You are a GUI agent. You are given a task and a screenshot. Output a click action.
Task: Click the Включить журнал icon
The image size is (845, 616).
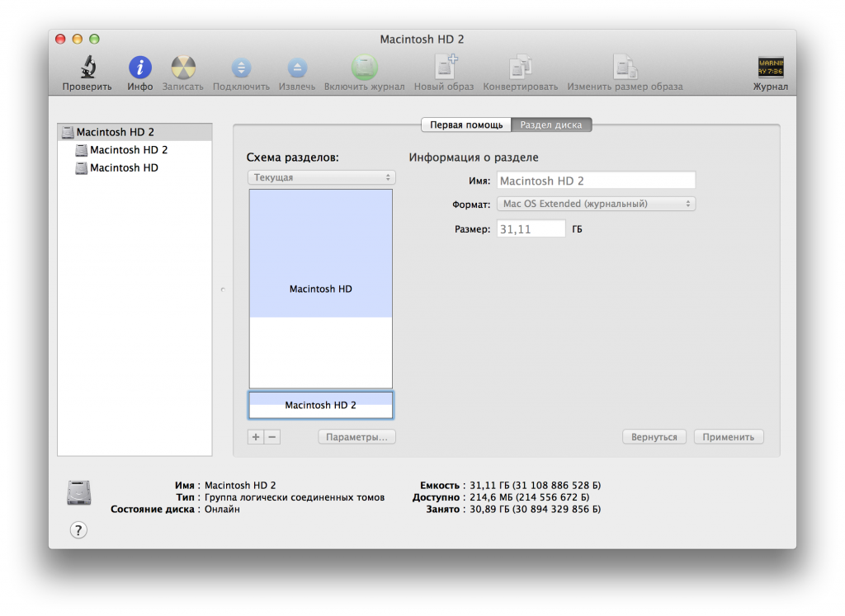pyautogui.click(x=364, y=68)
